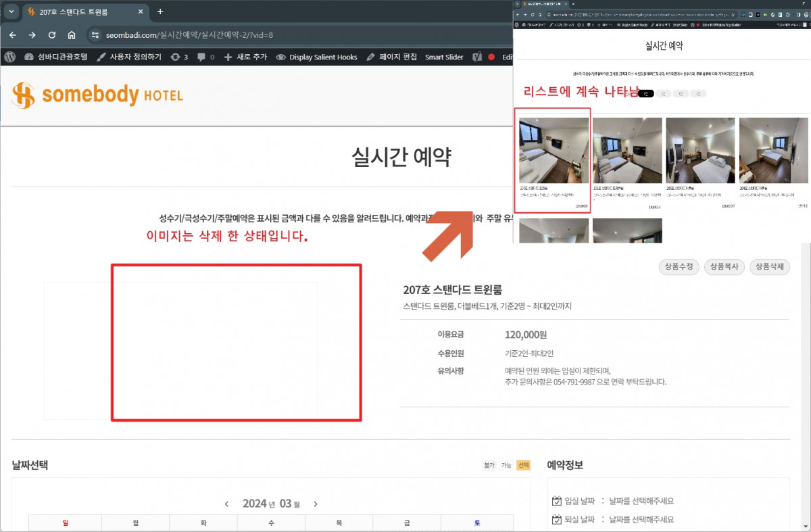Image resolution: width=811 pixels, height=532 pixels.
Task: Click the 불가 legend badge
Action: click(x=489, y=465)
